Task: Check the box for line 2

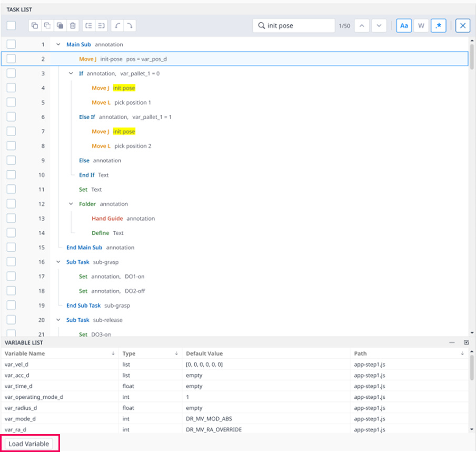Action: [x=11, y=58]
